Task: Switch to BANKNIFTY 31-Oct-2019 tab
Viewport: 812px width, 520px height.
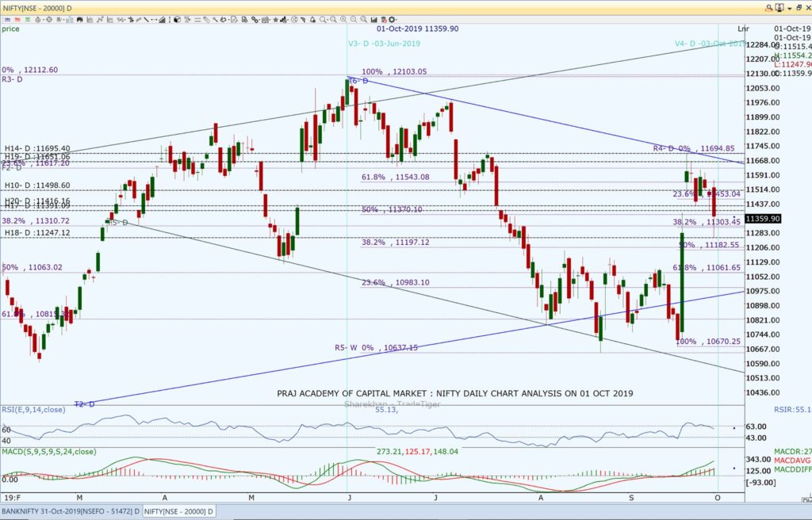Action: (x=71, y=511)
